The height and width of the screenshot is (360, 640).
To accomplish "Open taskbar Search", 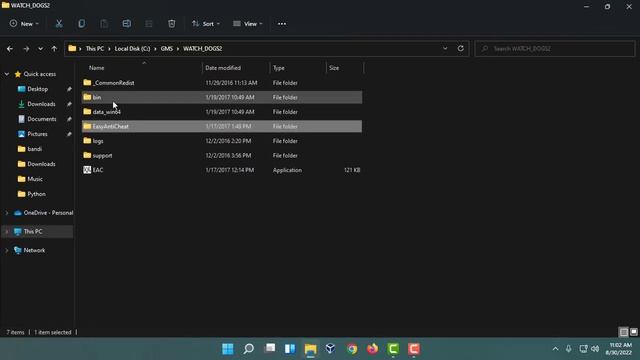I will click(x=249, y=349).
